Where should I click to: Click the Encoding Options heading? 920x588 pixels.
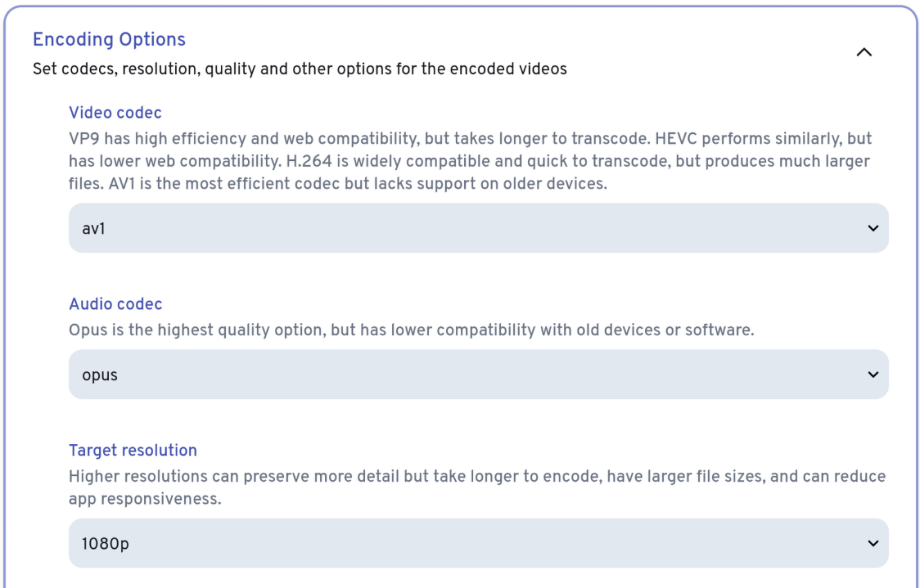pyautogui.click(x=109, y=39)
